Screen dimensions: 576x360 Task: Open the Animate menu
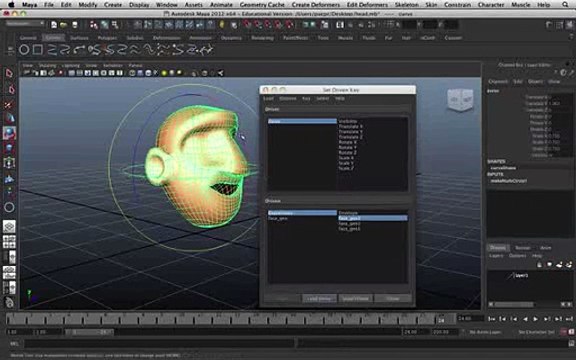(x=221, y=5)
